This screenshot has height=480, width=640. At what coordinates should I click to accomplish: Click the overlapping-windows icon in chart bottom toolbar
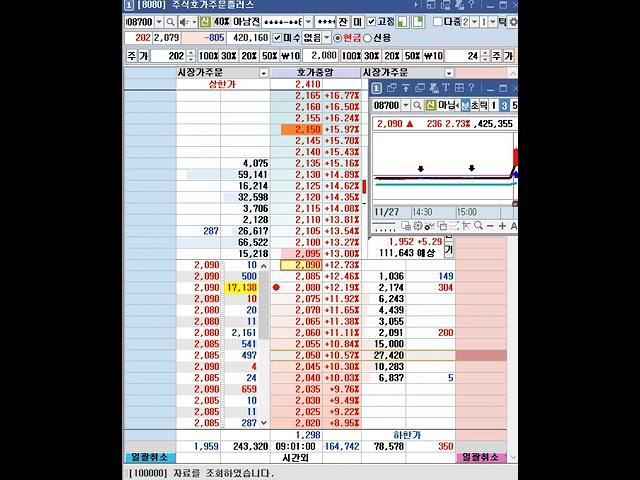click(x=442, y=225)
